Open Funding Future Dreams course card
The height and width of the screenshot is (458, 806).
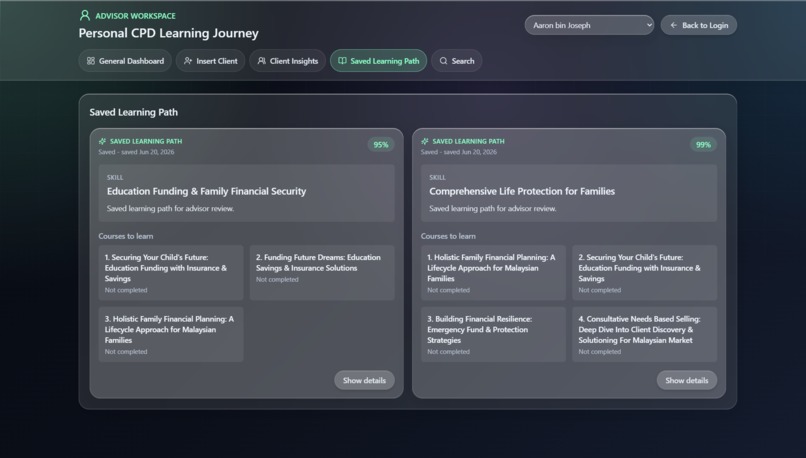(x=322, y=272)
